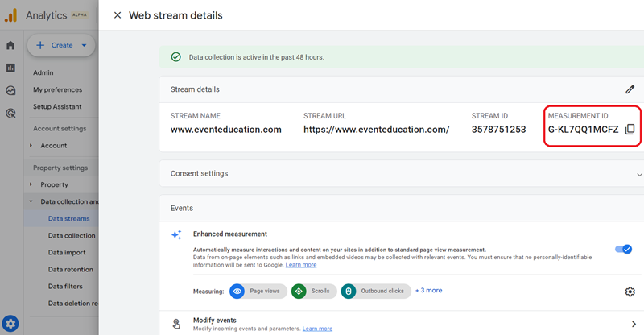The height and width of the screenshot is (335, 644).
Task: Open Advertising icon in sidebar
Action: 10,113
